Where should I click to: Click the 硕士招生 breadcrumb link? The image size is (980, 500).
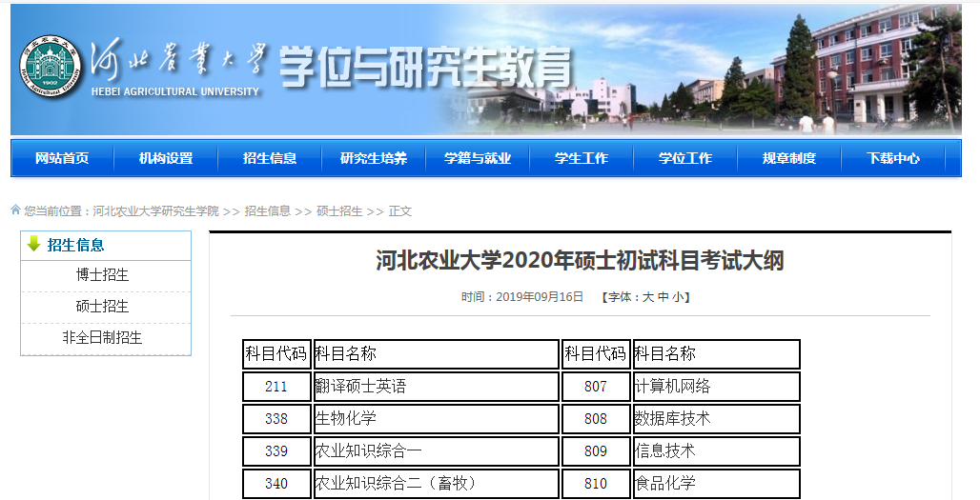[339, 211]
